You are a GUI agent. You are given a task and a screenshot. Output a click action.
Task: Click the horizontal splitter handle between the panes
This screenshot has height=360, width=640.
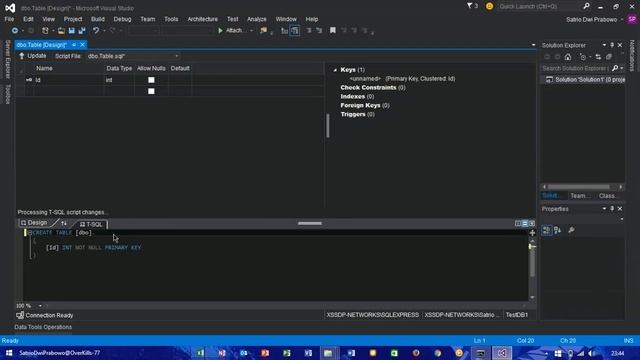[310, 223]
